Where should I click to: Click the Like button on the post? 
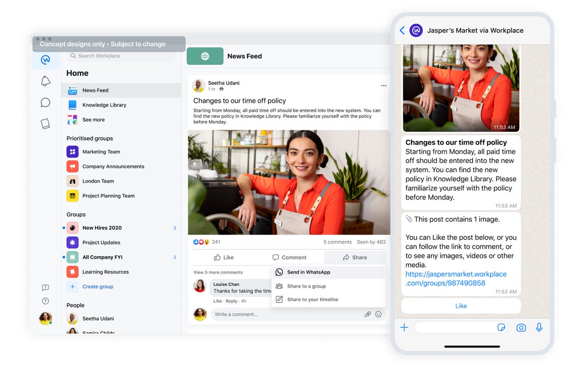[x=224, y=257]
